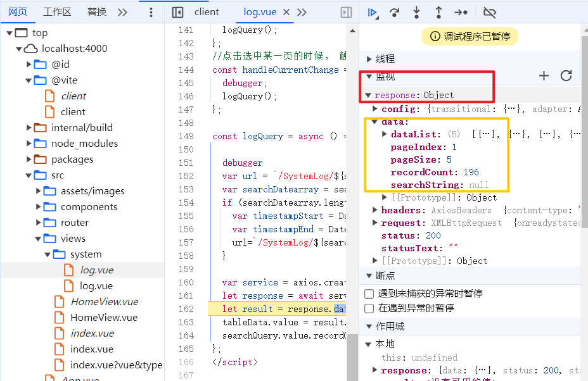Screen dimensions: 588x381
Task: Show more navigator tabs chevron
Action: 123,13
